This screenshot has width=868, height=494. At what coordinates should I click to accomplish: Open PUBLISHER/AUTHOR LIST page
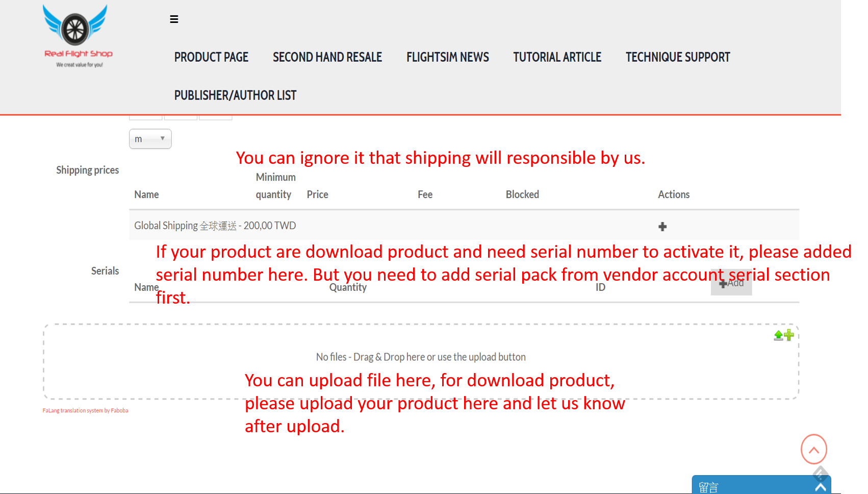(235, 95)
